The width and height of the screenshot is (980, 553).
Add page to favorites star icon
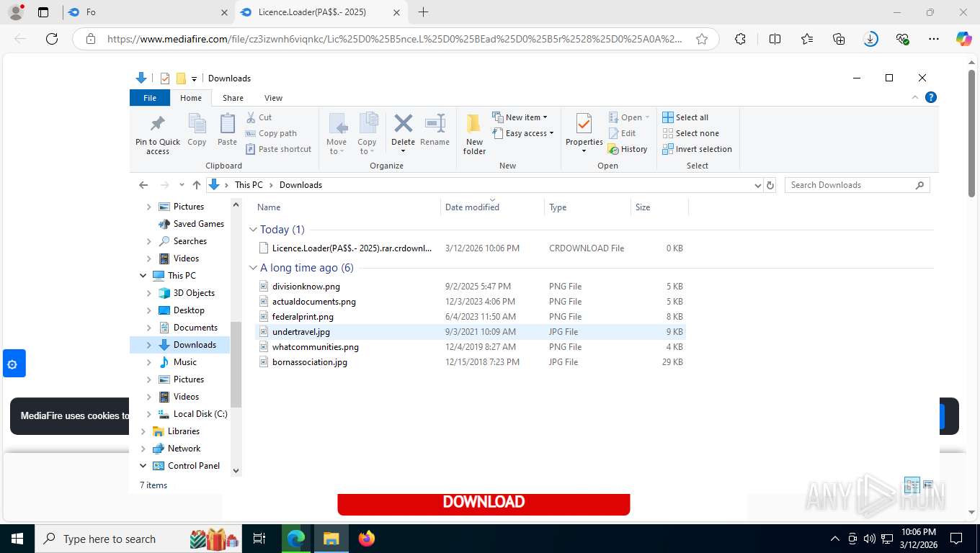pyautogui.click(x=702, y=39)
